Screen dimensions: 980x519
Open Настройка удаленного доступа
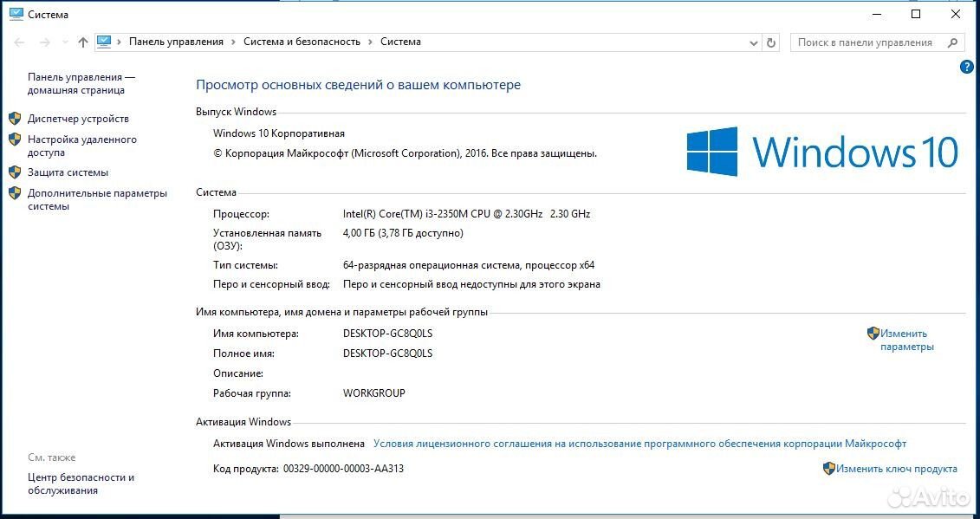point(81,146)
